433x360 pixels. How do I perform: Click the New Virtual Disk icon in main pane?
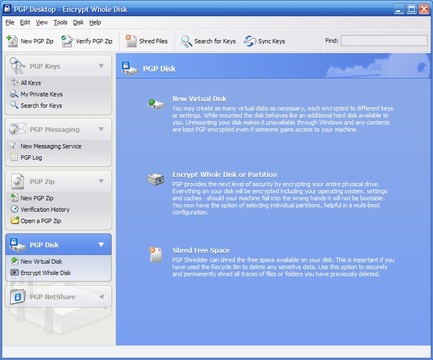(156, 104)
